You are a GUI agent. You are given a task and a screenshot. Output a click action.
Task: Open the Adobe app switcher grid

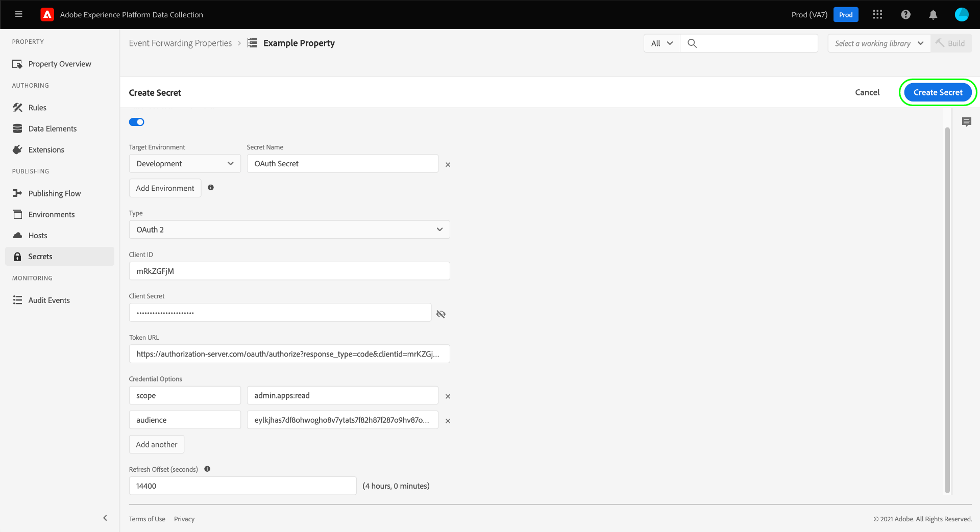pyautogui.click(x=878, y=14)
